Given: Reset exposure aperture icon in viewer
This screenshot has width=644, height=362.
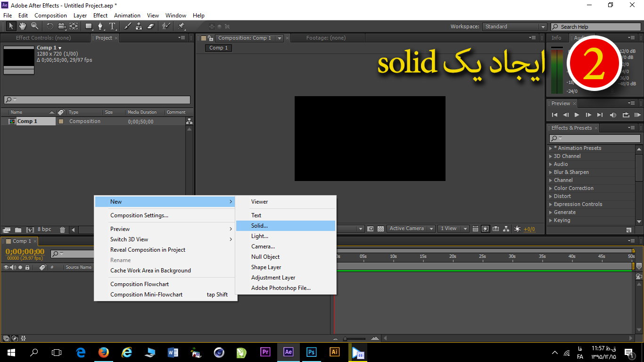Looking at the screenshot, I should (x=517, y=229).
